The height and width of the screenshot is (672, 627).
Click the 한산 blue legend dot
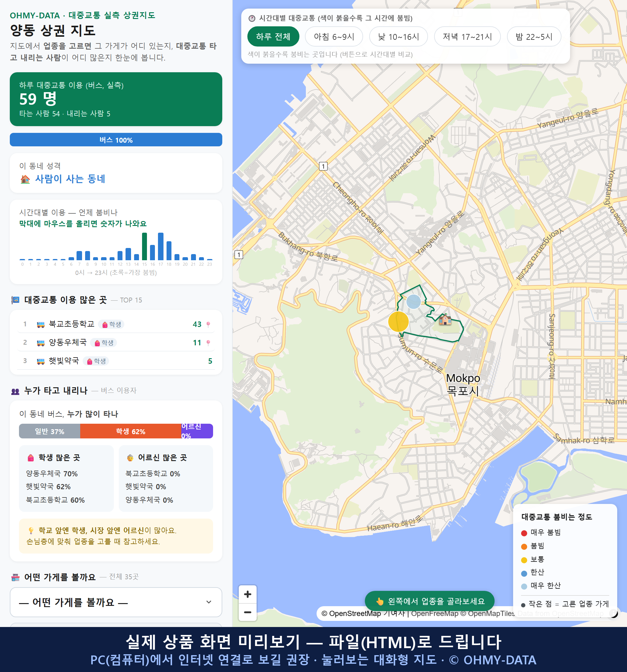point(524,573)
